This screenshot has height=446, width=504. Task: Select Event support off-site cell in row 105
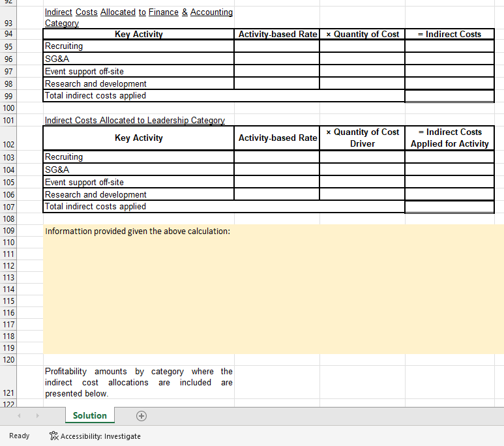(x=138, y=182)
